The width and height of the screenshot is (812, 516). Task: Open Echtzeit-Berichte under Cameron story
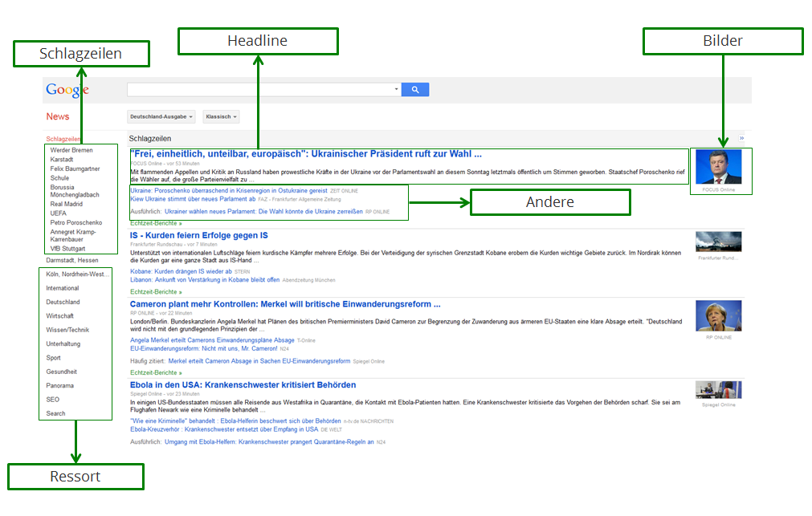tap(156, 372)
